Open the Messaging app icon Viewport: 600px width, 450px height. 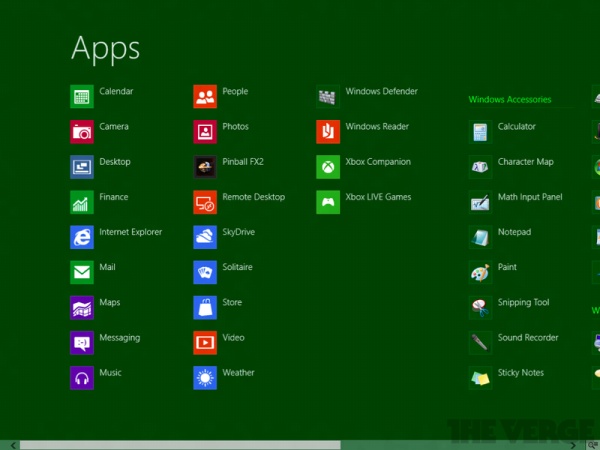82,342
